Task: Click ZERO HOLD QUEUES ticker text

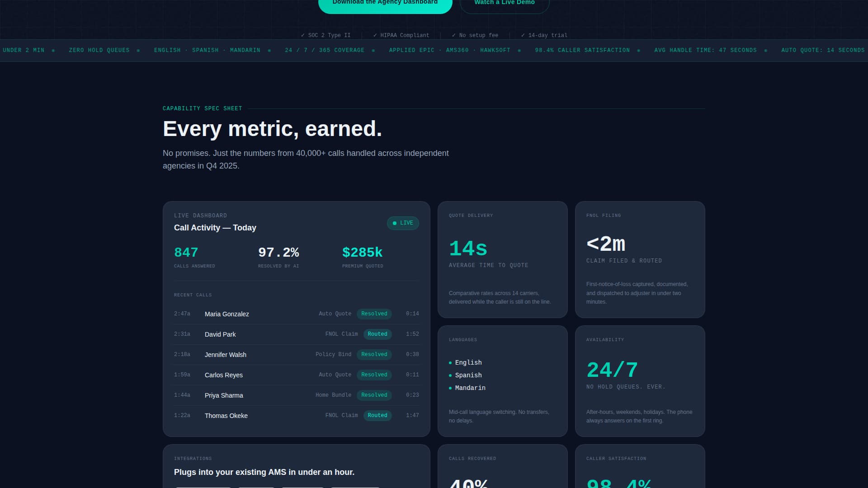Action: click(x=99, y=50)
